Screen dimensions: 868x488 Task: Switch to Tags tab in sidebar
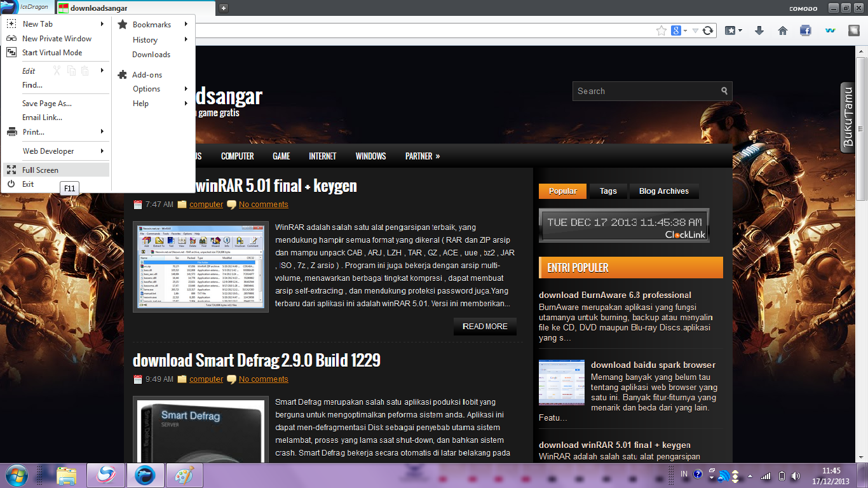point(608,191)
